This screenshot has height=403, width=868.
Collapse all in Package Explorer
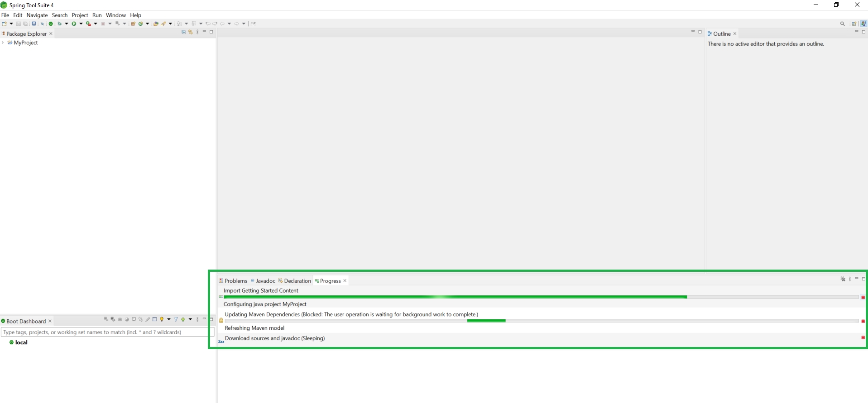pyautogui.click(x=183, y=32)
